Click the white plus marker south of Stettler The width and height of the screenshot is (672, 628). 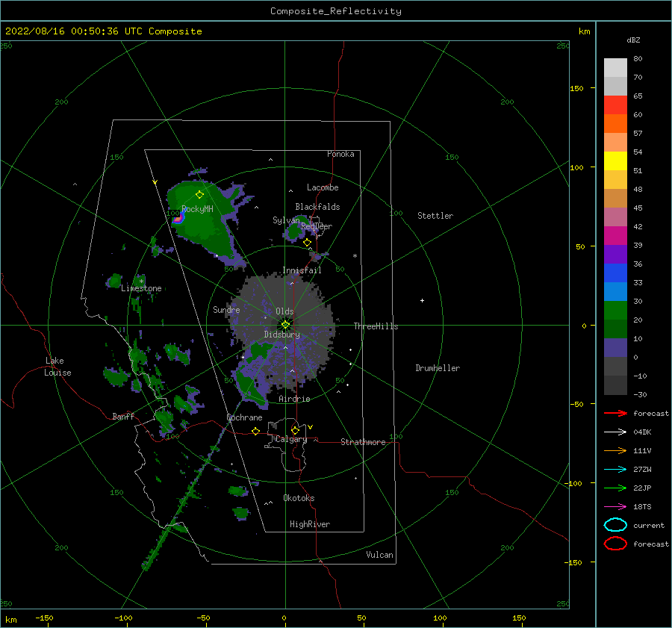point(422,300)
